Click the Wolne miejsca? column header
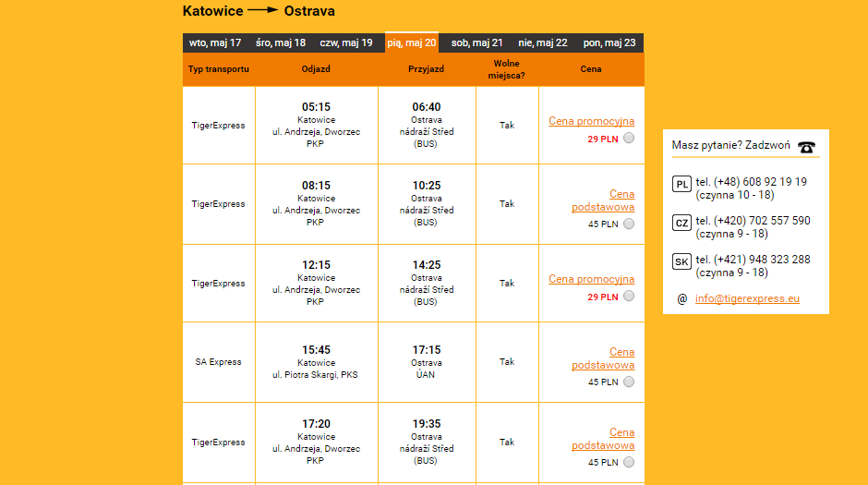Viewport: 868px width, 485px height. coord(507,69)
